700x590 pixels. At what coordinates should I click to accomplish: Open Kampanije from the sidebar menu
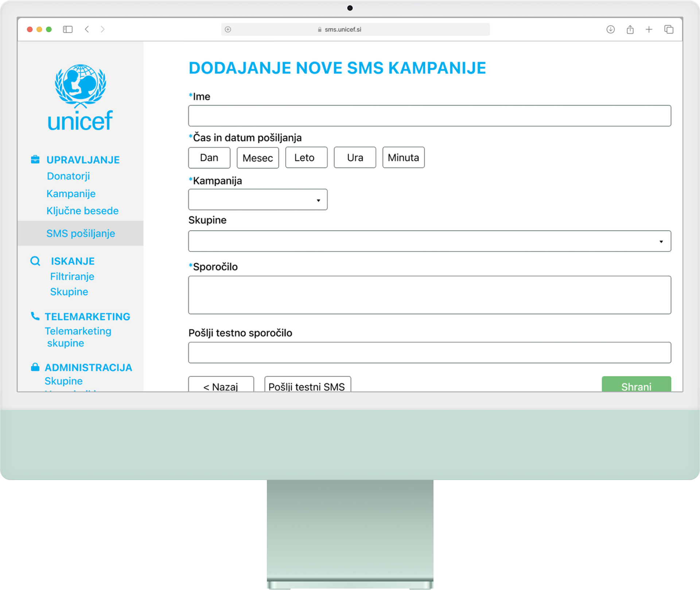click(x=71, y=194)
